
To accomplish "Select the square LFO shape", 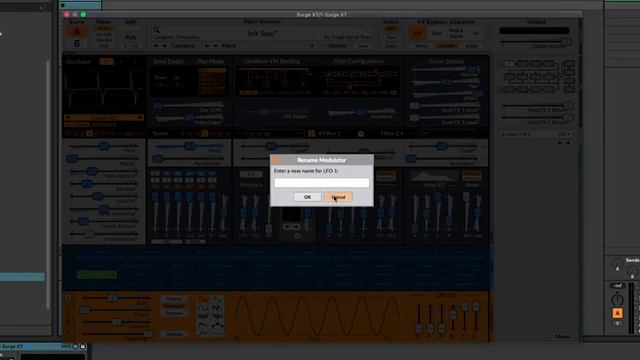I will (203, 308).
